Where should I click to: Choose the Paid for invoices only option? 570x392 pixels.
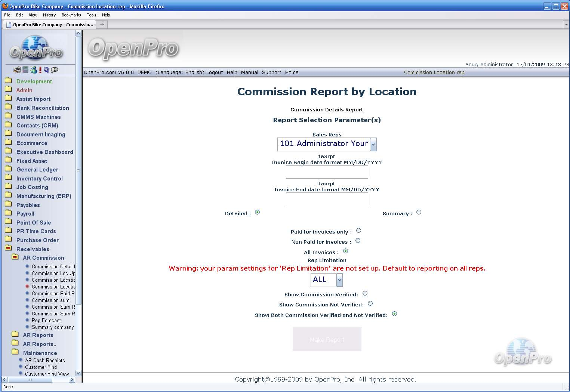click(358, 231)
